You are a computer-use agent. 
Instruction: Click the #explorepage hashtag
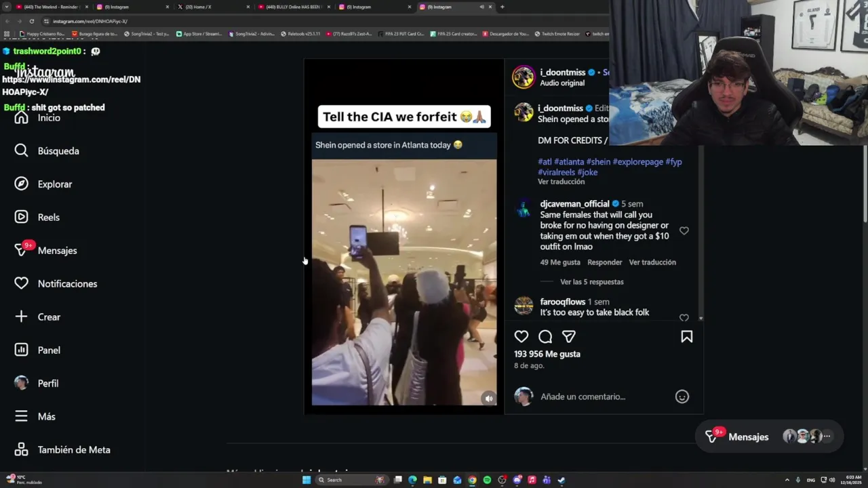coord(638,162)
